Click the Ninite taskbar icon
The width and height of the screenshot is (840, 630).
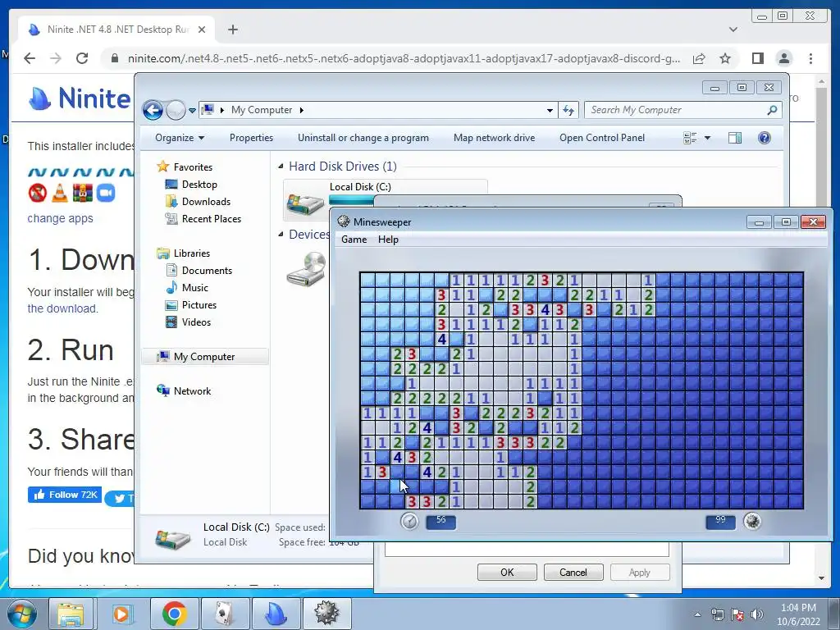pos(276,614)
